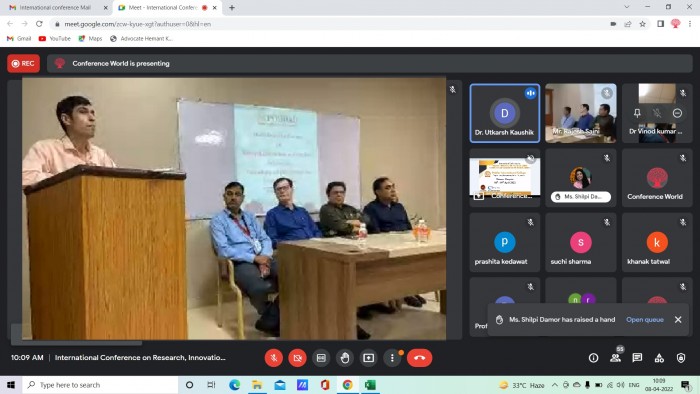The height and width of the screenshot is (394, 700).
Task: Leave the call with the red hang-up button
Action: (419, 358)
